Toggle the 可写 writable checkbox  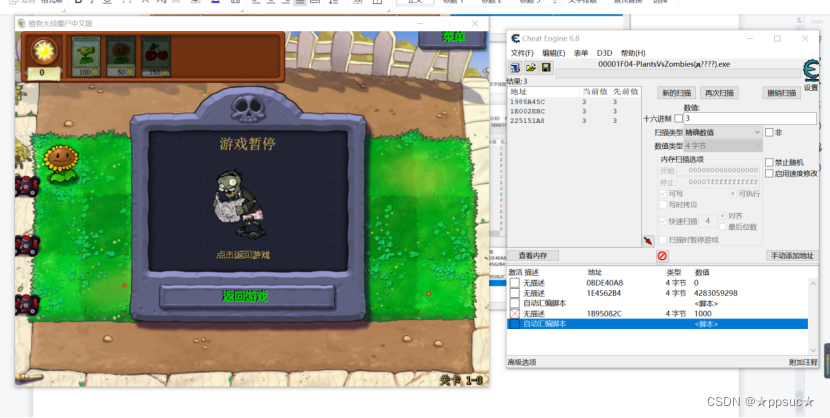point(663,194)
